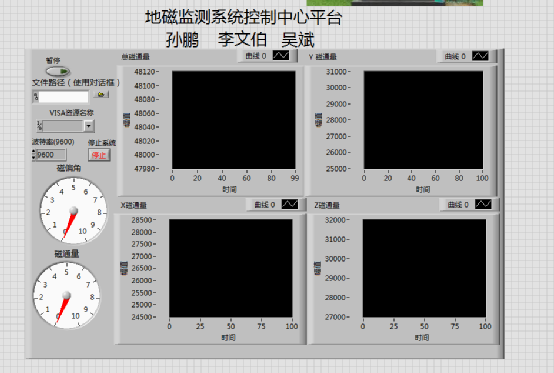Open plot legend icon of Z磁通量 chart

(x=483, y=204)
